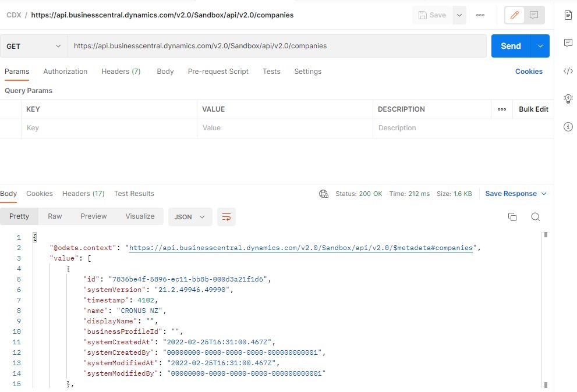
Task: Click the query param Key field
Action: [109, 128]
